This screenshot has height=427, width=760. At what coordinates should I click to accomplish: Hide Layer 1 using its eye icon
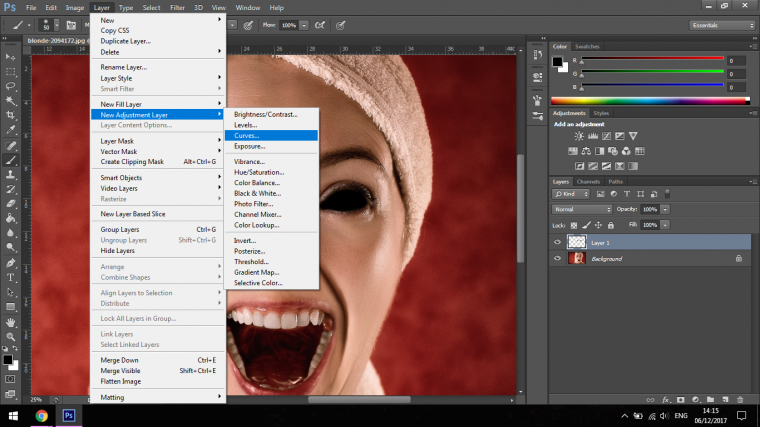click(557, 242)
